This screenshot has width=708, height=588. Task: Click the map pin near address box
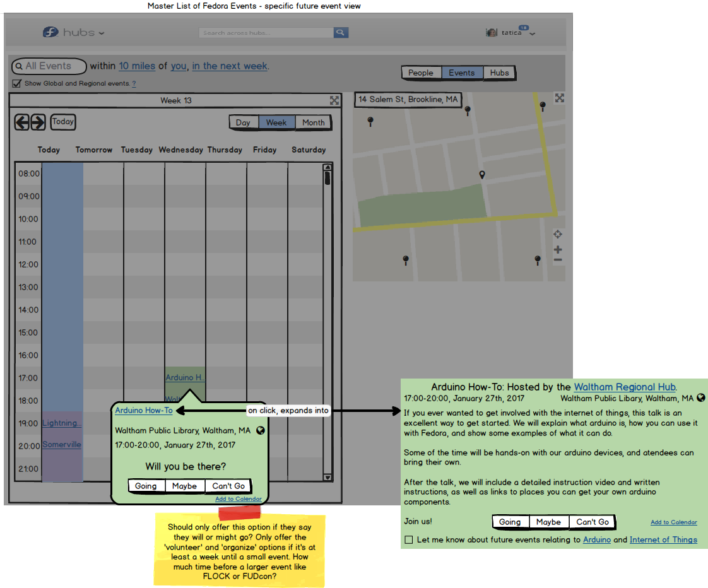tap(468, 110)
